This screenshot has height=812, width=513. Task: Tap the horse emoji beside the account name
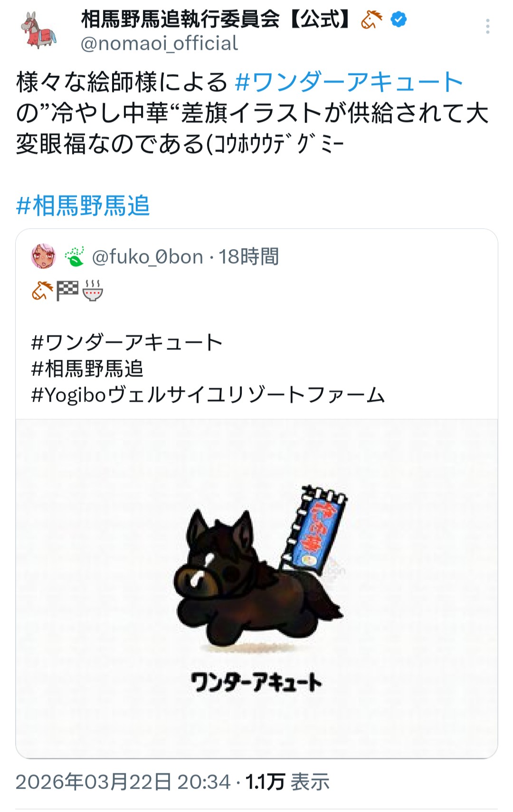tap(371, 19)
